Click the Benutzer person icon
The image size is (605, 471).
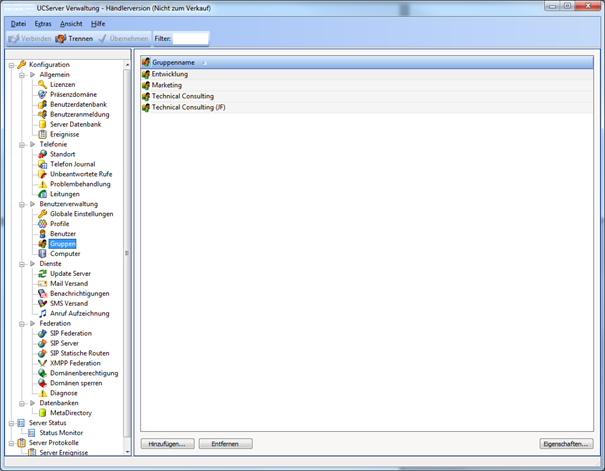[42, 234]
